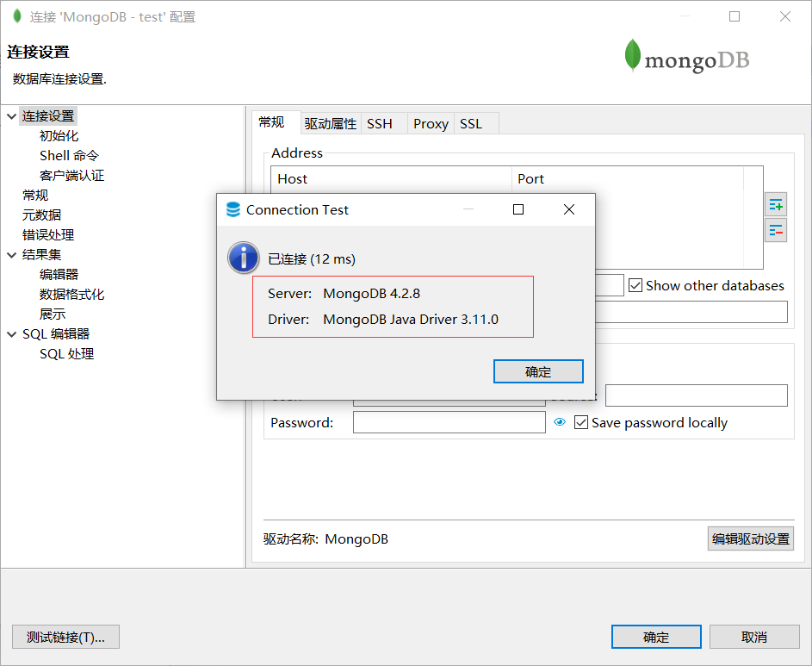This screenshot has height=666, width=812.
Task: Maximize the Connection Test dialog
Action: click(518, 209)
